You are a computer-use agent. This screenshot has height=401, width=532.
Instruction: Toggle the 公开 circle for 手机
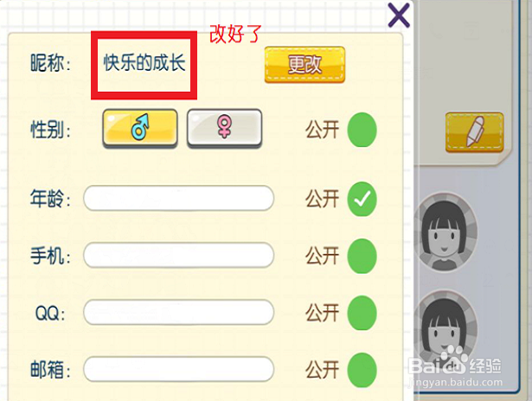coord(362,256)
